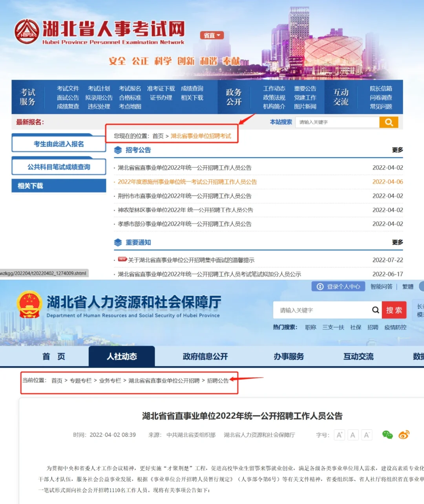Open 拟录用公告 link
Image resolution: width=424 pixels, height=504 pixels.
pos(99,97)
